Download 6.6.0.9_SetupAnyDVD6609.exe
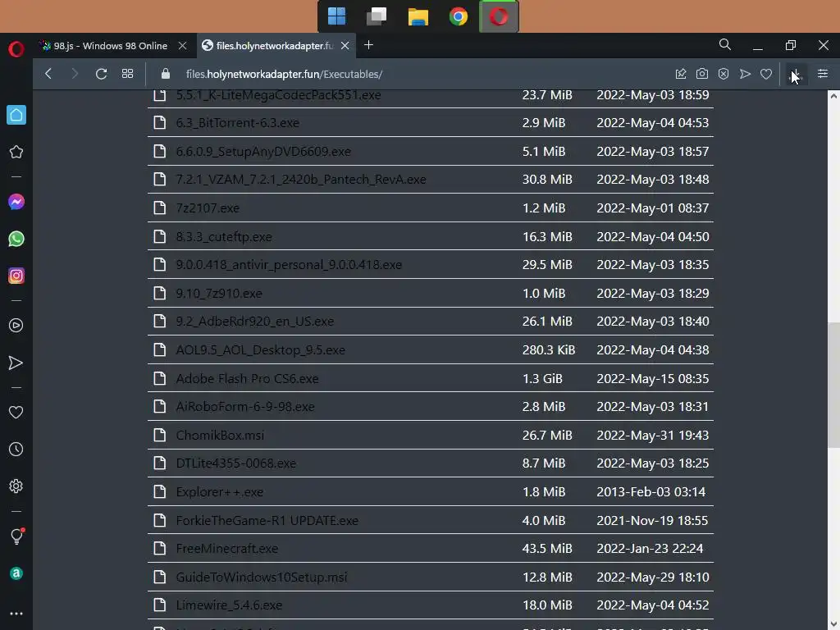Screen dimensions: 840x630 263,151
